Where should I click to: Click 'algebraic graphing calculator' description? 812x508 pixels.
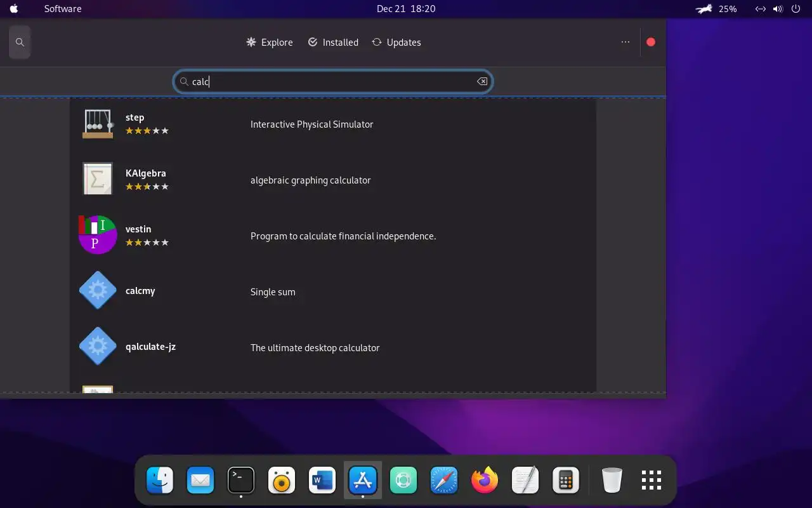point(310,180)
